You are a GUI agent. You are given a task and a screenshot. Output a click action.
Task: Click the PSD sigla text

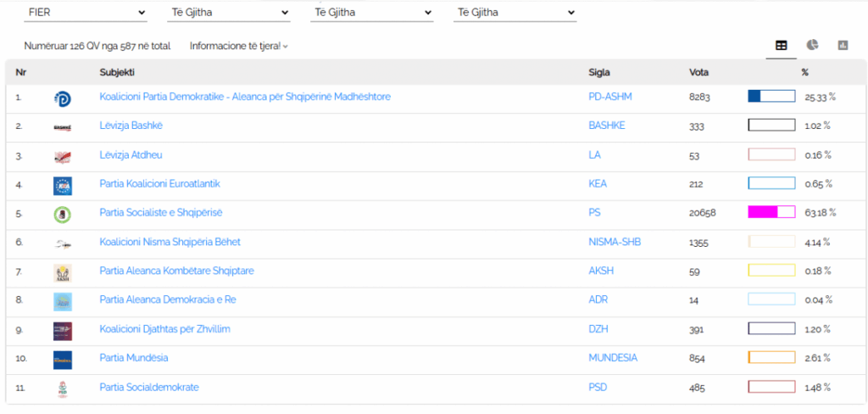click(598, 387)
